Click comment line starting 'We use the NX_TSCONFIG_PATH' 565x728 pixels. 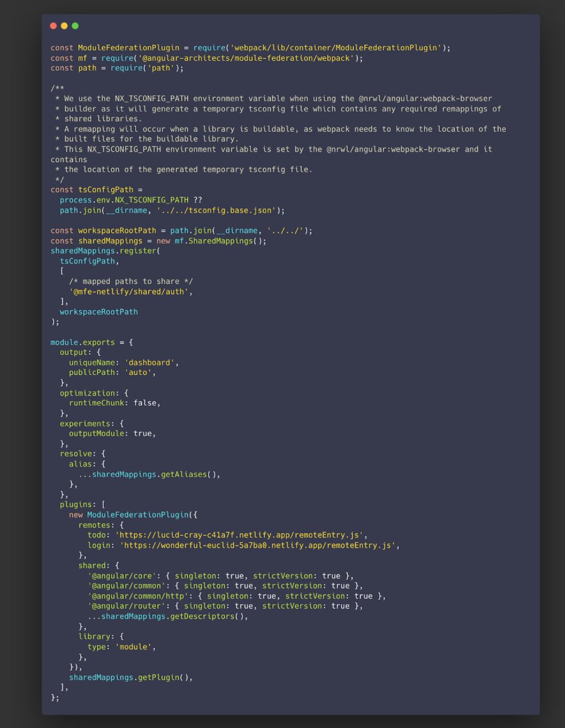point(274,99)
